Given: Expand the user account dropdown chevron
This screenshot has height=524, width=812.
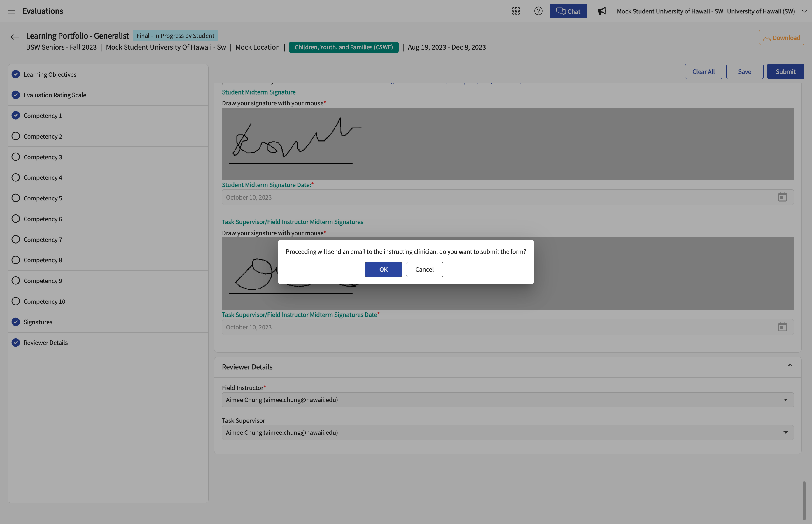Looking at the screenshot, I should [804, 11].
